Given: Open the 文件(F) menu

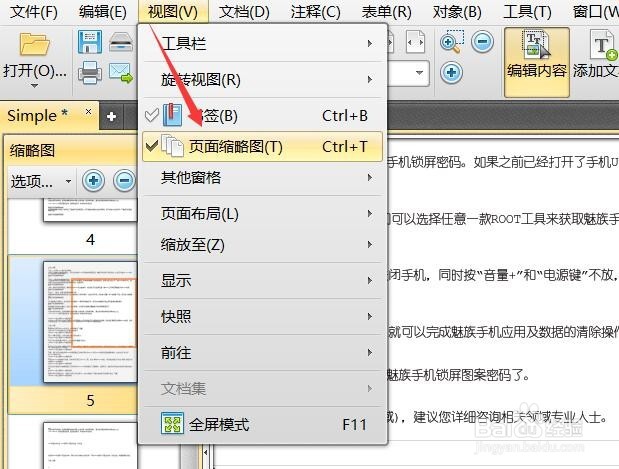Looking at the screenshot, I should pos(33,12).
